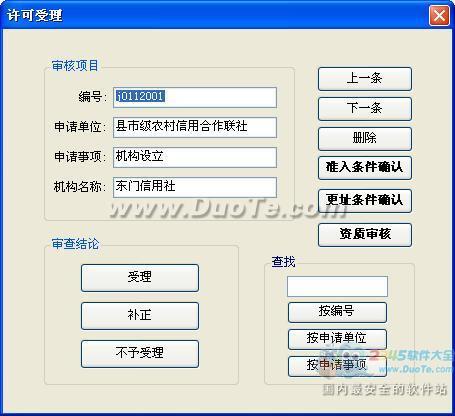Click the 编号 field containing j0112001
Viewport: 455px width, 416px height.
click(x=195, y=97)
